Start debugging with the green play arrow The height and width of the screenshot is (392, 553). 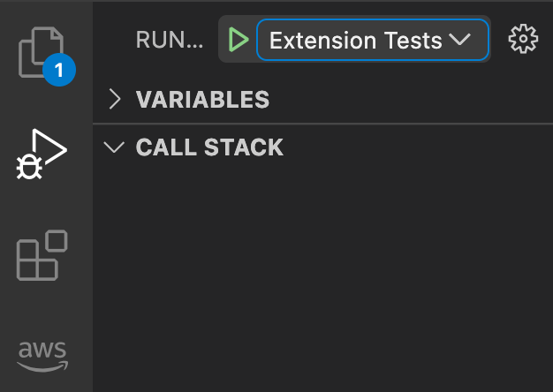click(239, 40)
